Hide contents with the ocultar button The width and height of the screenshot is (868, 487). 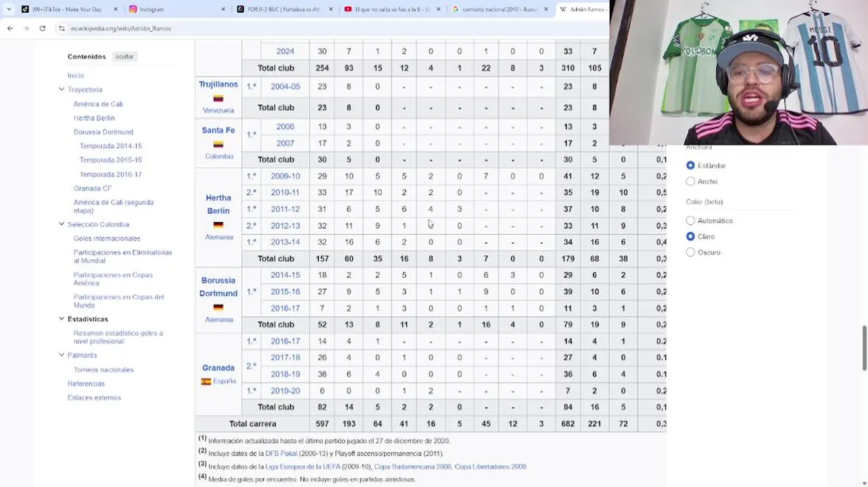(x=124, y=57)
